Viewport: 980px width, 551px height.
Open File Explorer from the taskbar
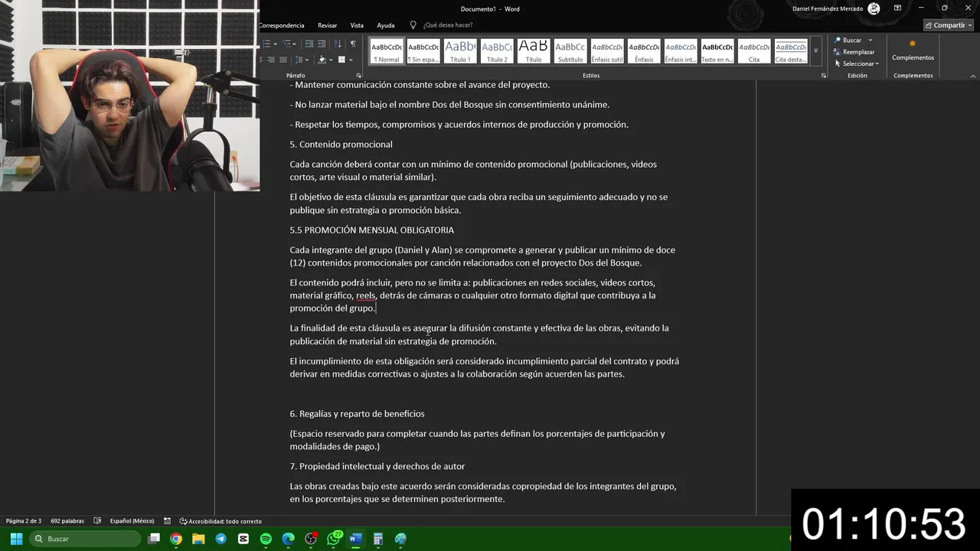(198, 539)
